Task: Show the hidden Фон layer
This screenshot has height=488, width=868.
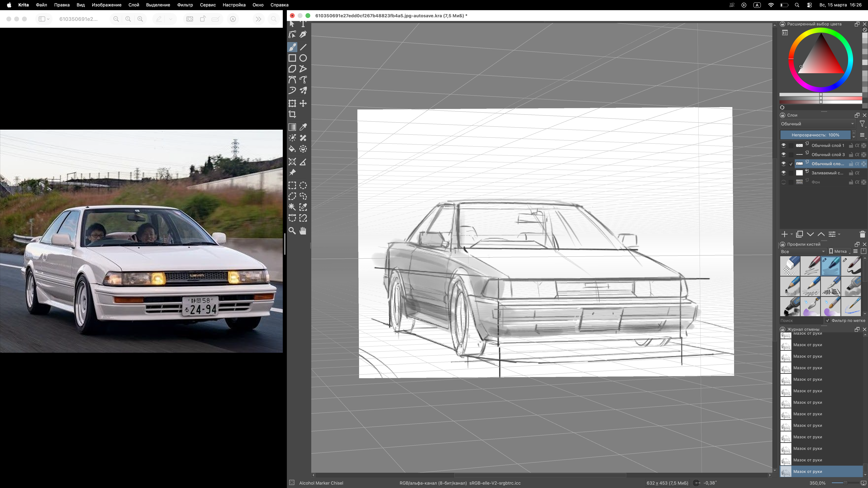Action: 783,182
